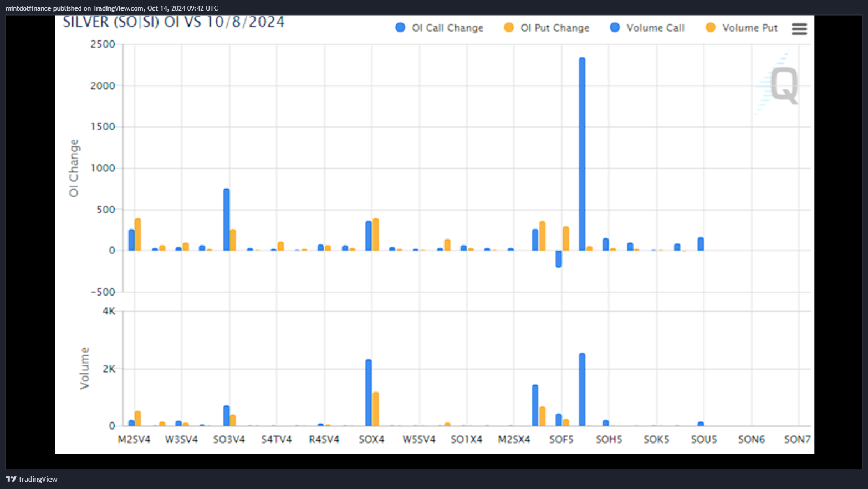The width and height of the screenshot is (868, 489).
Task: Click the 2K volume axis value
Action: 109,369
